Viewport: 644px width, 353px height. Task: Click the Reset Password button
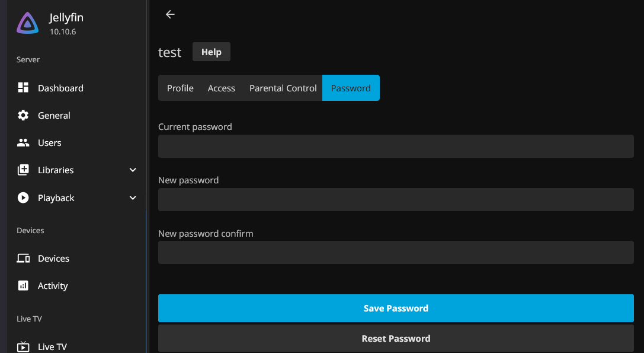[x=396, y=339]
